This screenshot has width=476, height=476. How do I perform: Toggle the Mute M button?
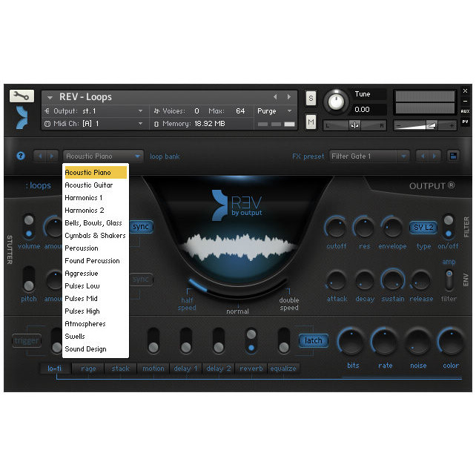pos(311,122)
